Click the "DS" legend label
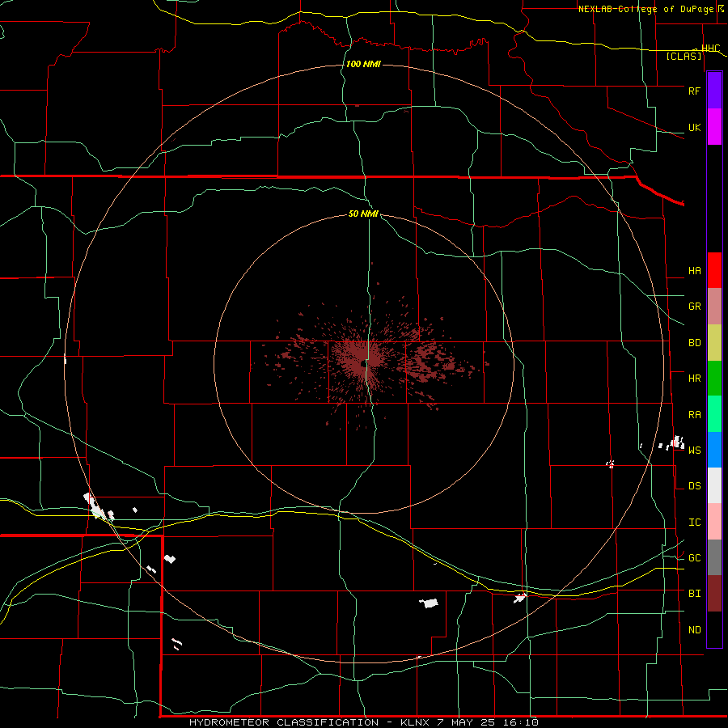The width and height of the screenshot is (728, 728). [694, 486]
